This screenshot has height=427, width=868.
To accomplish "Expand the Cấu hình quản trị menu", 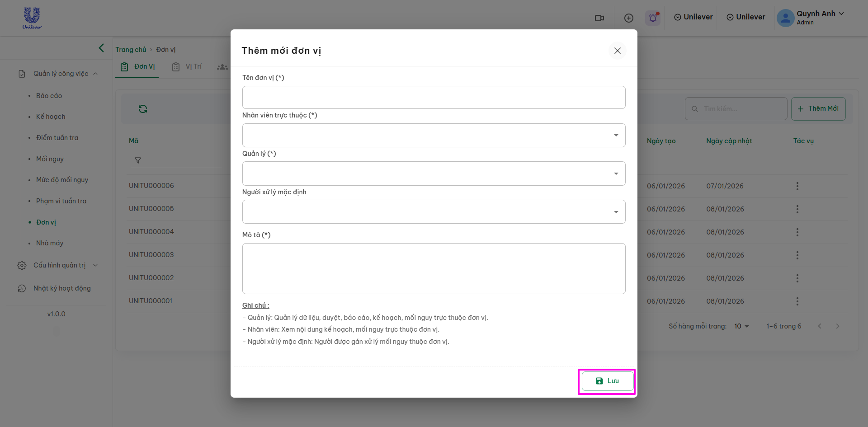I will coord(59,265).
